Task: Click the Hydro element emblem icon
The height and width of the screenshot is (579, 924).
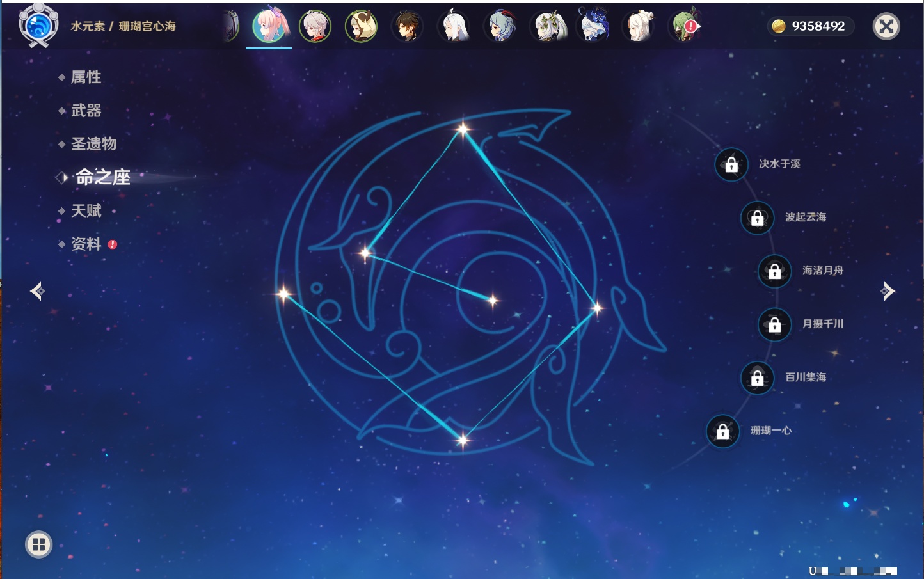Action: pos(38,26)
